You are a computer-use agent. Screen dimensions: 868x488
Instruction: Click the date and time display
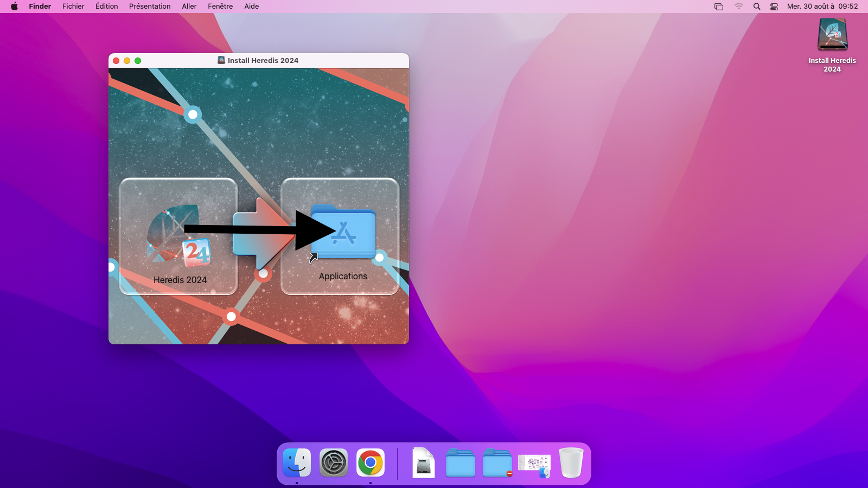(x=822, y=7)
